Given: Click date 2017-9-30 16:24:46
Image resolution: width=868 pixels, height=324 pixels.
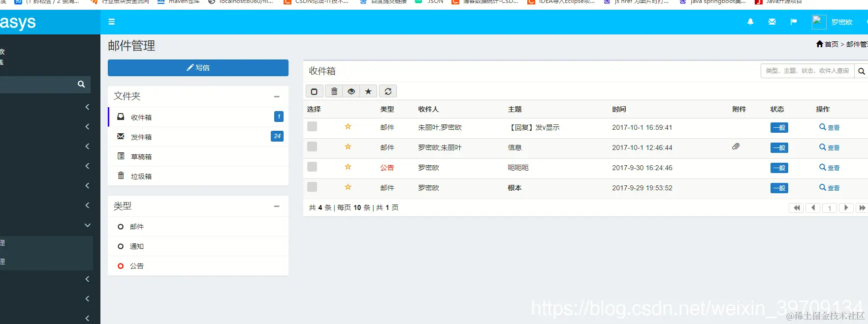Looking at the screenshot, I should pyautogui.click(x=642, y=168).
